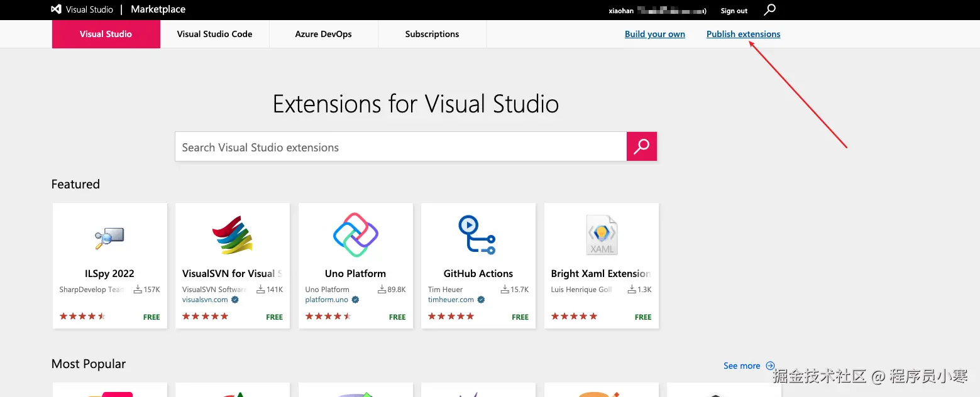Open the Bright Xaml Extensions icon
980x397 pixels.
[x=602, y=235]
